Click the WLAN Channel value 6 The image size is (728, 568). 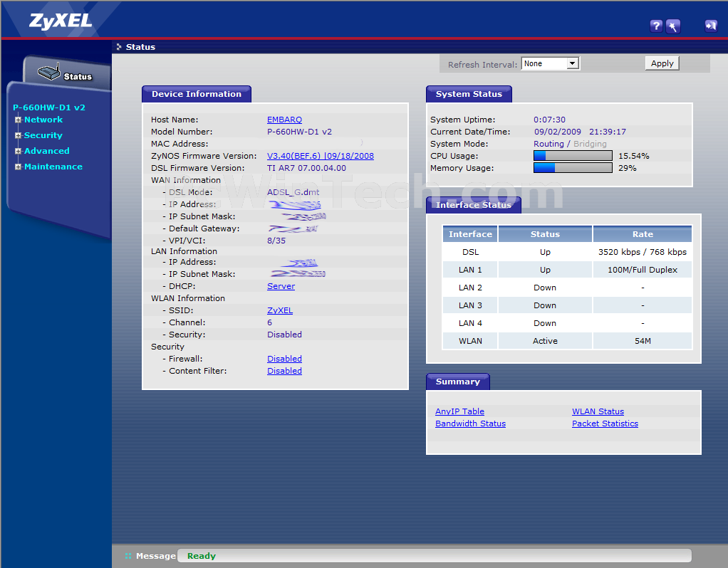pos(270,322)
